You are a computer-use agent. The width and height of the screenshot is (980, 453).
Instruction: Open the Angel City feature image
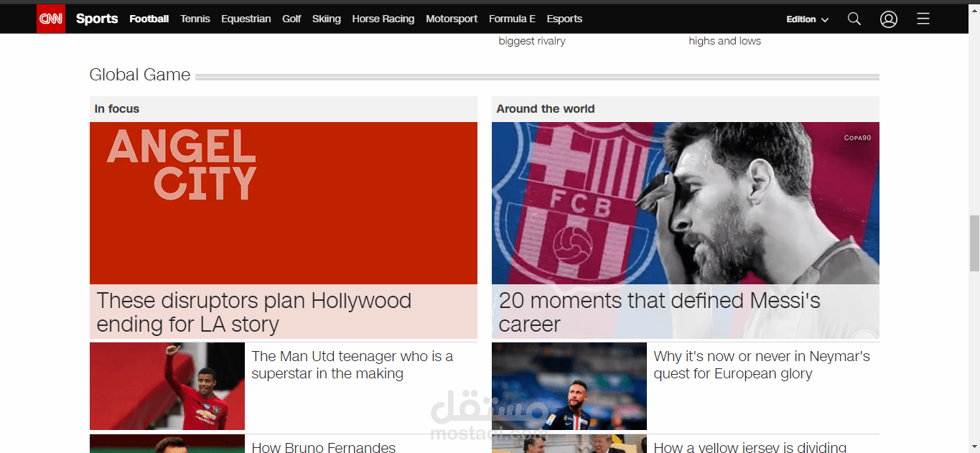pyautogui.click(x=284, y=203)
